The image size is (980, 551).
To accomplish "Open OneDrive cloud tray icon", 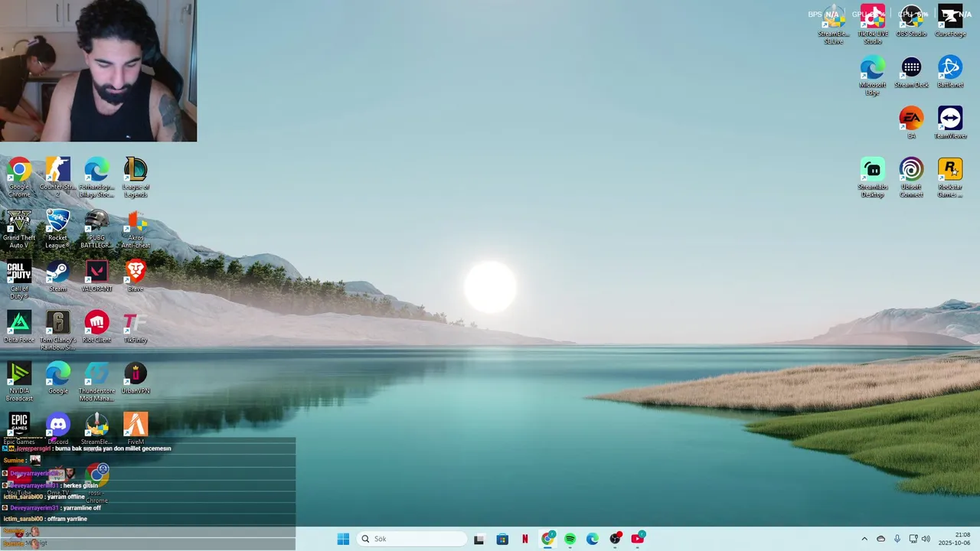I will (880, 539).
